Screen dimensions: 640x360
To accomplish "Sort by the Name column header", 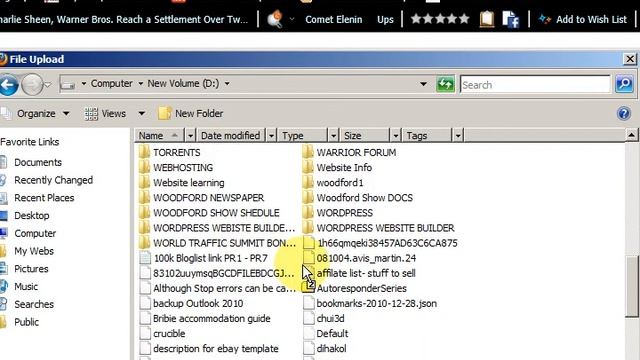I will 160,135.
